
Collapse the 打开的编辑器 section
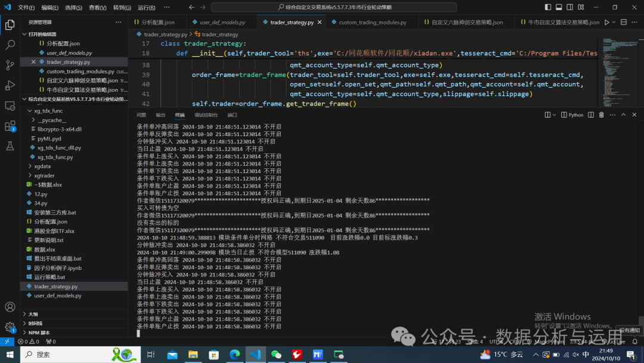pos(75,34)
